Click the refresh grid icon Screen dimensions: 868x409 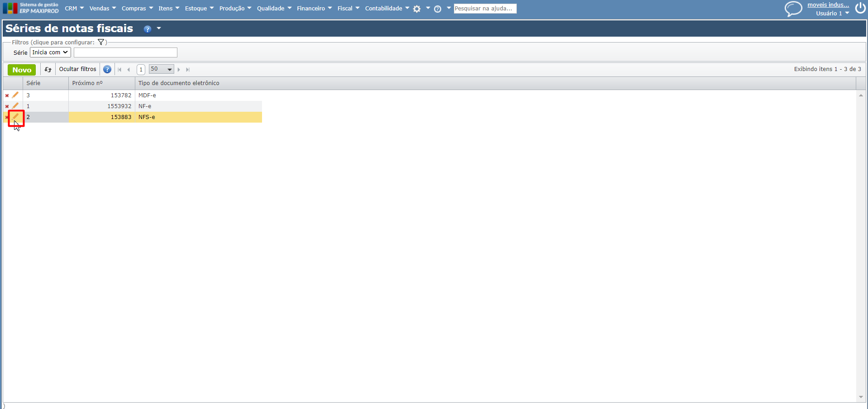pyautogui.click(x=48, y=70)
